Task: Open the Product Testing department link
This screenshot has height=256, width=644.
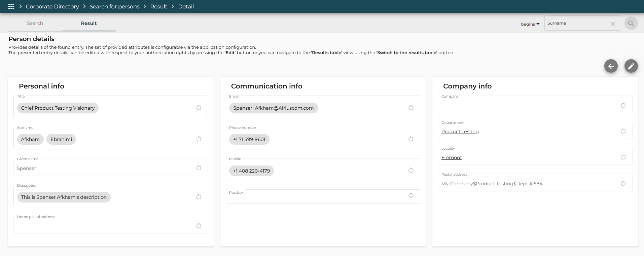Action: [460, 132]
